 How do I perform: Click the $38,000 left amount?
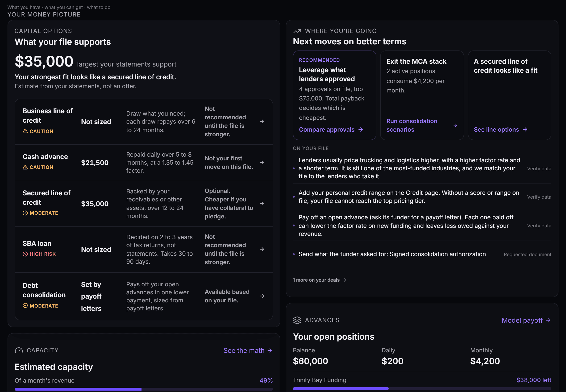(534, 380)
